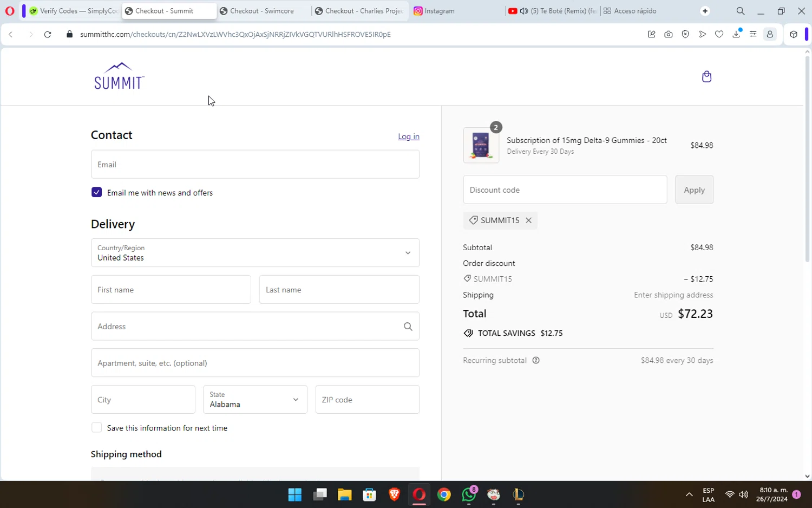Click the First name field
This screenshot has width=812, height=508.
point(171,290)
